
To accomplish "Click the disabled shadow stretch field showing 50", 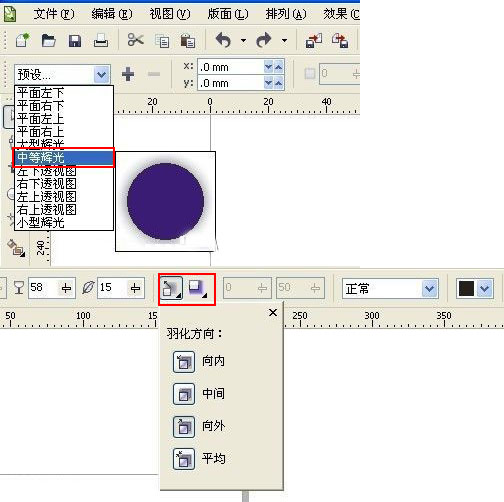I will (x=300, y=287).
